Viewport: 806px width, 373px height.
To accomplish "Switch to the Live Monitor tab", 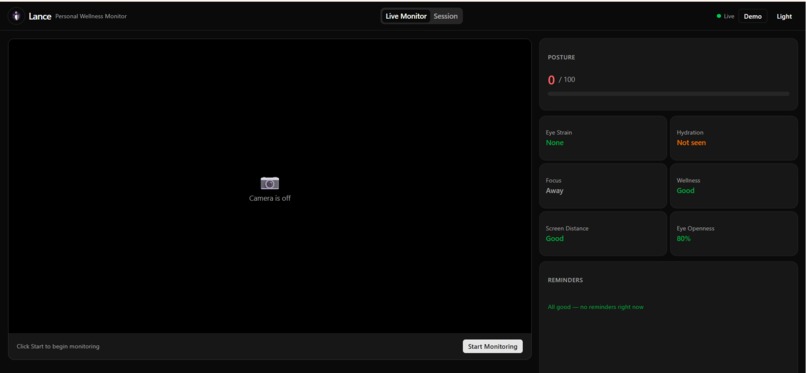I will 406,16.
